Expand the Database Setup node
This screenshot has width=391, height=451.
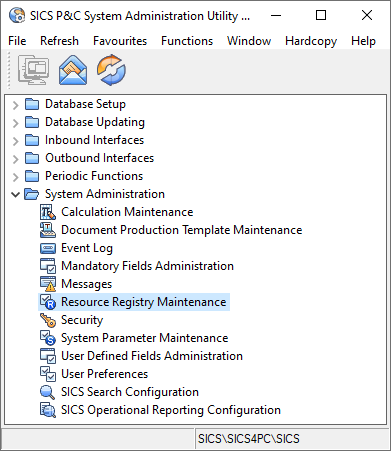(x=15, y=105)
